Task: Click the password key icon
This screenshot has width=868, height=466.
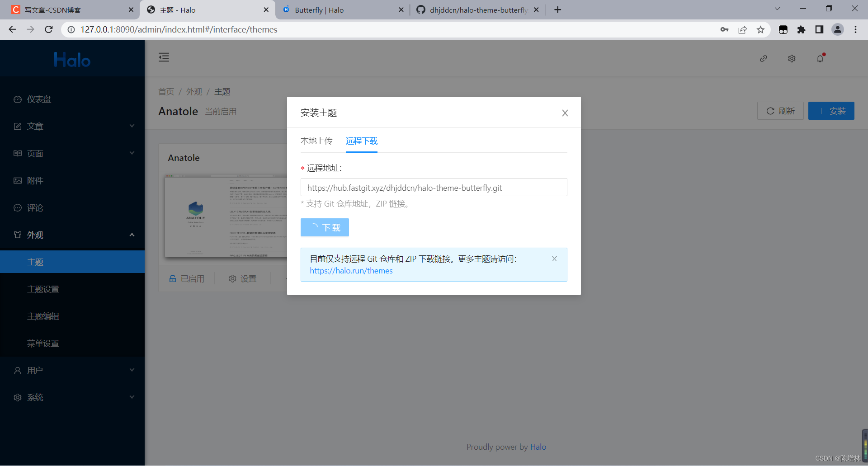Action: tap(724, 29)
